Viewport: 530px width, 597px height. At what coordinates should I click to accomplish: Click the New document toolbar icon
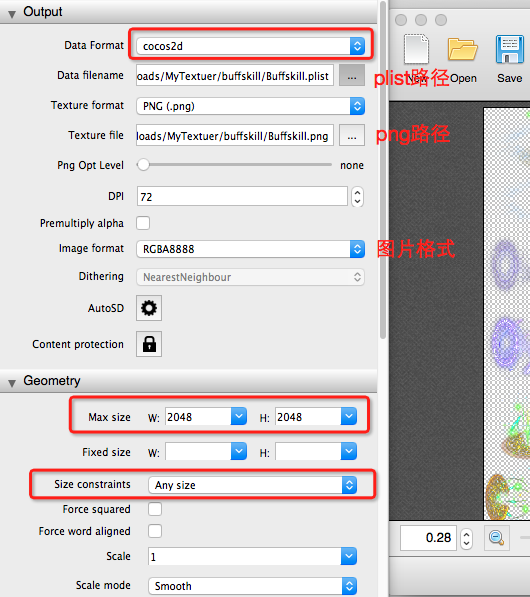tap(416, 49)
